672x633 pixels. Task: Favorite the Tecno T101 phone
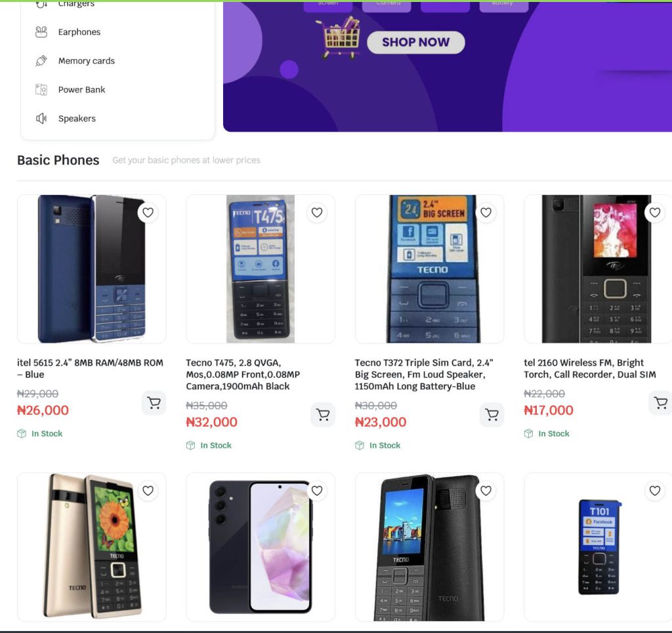[655, 491]
